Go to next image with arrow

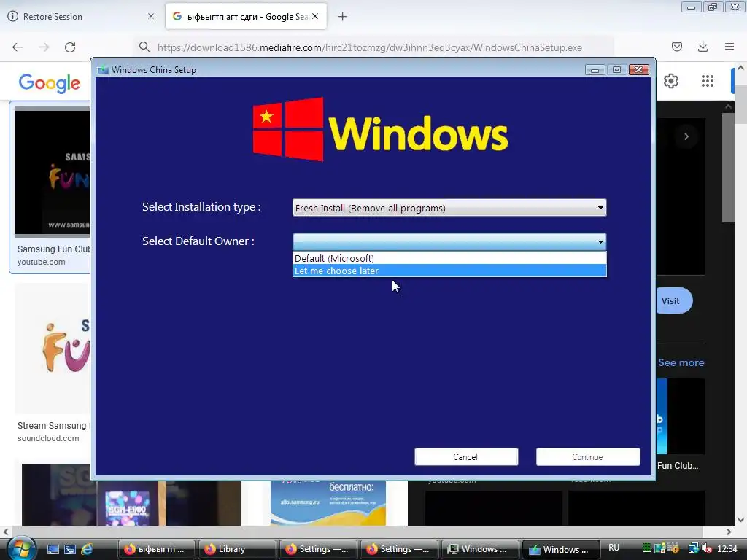[686, 136]
